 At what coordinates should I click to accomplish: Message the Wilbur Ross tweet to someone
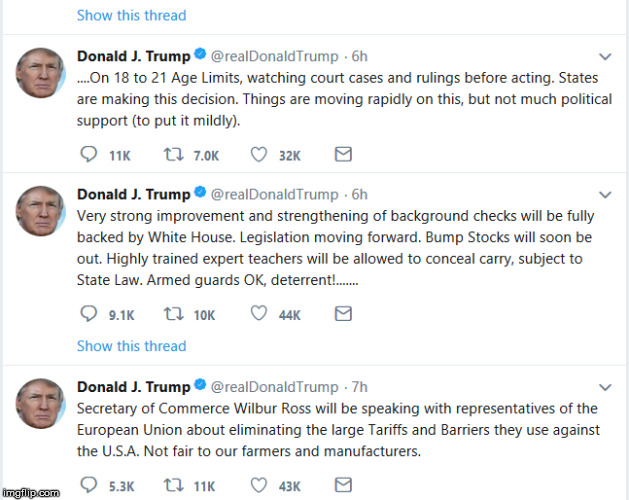pyautogui.click(x=342, y=486)
